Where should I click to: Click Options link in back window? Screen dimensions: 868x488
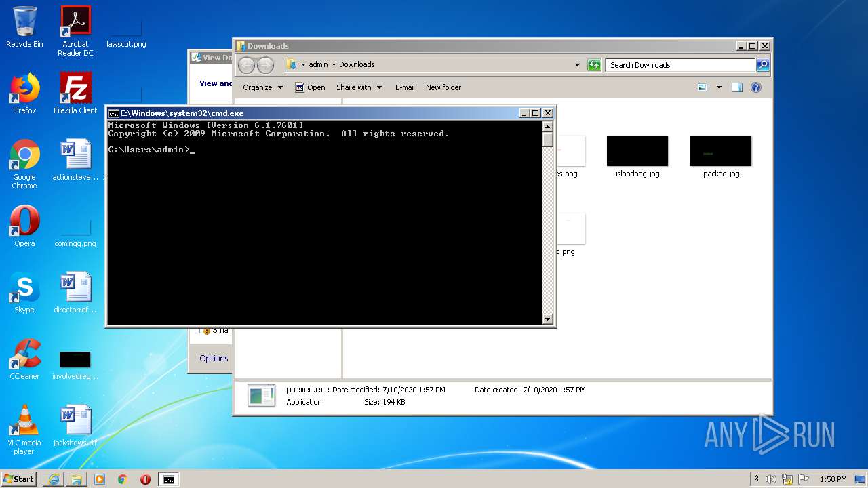(214, 359)
